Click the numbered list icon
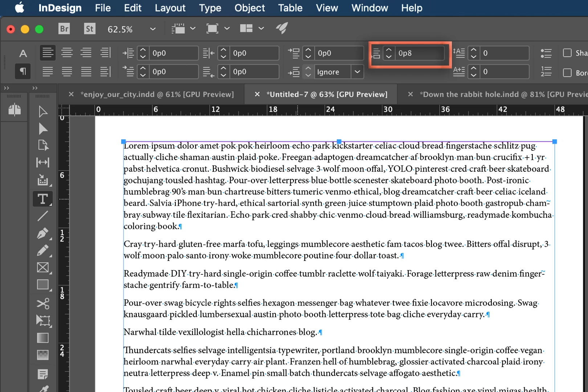 coord(546,72)
